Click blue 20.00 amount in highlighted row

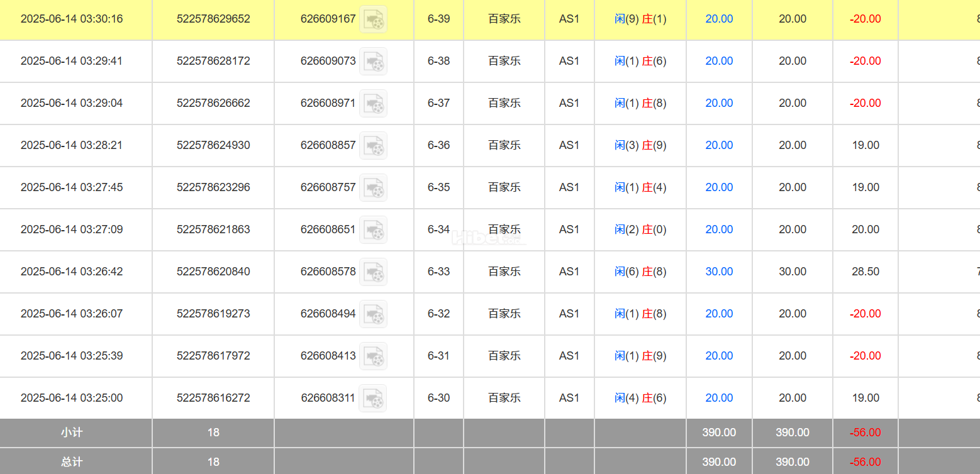(x=719, y=19)
